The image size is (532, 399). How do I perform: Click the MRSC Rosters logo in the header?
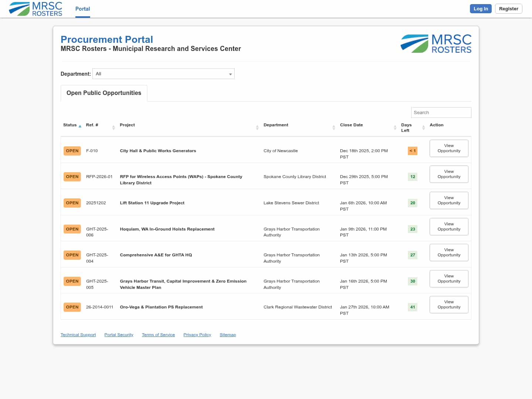[35, 9]
